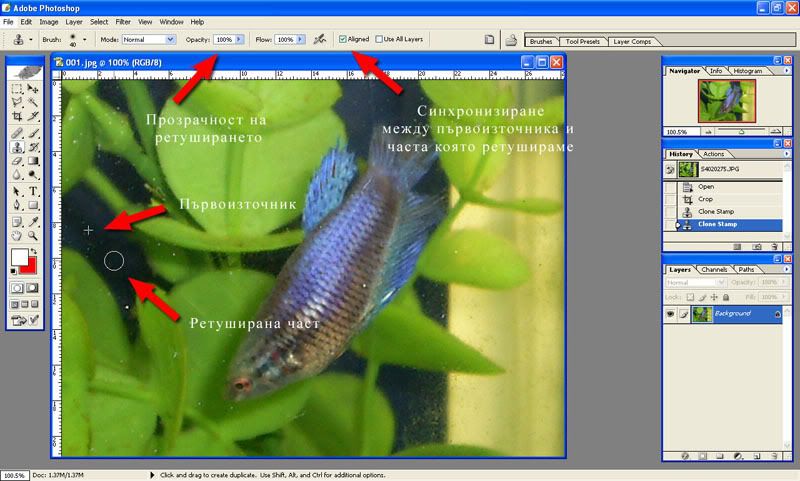Click the airbrush icon in options bar
Screen dimensions: 800x481
coord(320,39)
